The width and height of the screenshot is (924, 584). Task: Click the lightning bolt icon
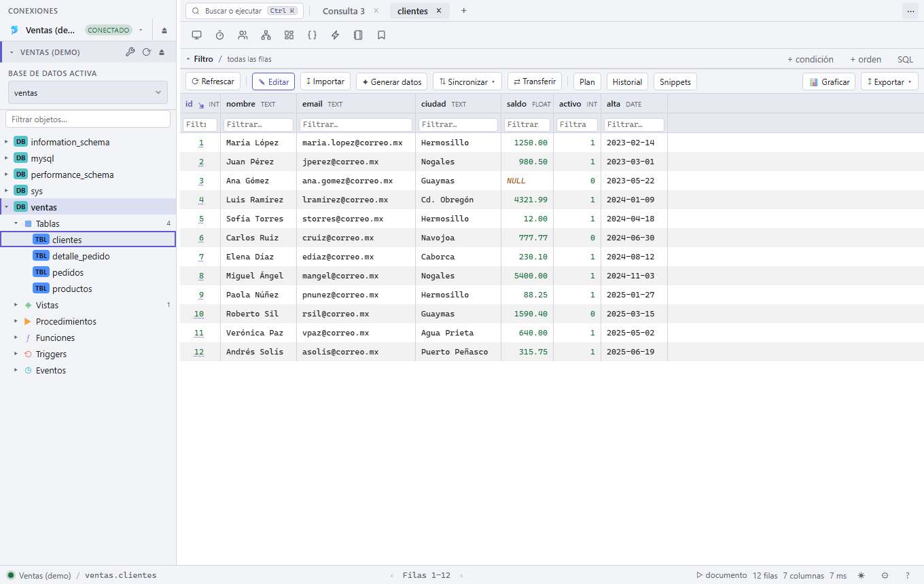pyautogui.click(x=336, y=35)
